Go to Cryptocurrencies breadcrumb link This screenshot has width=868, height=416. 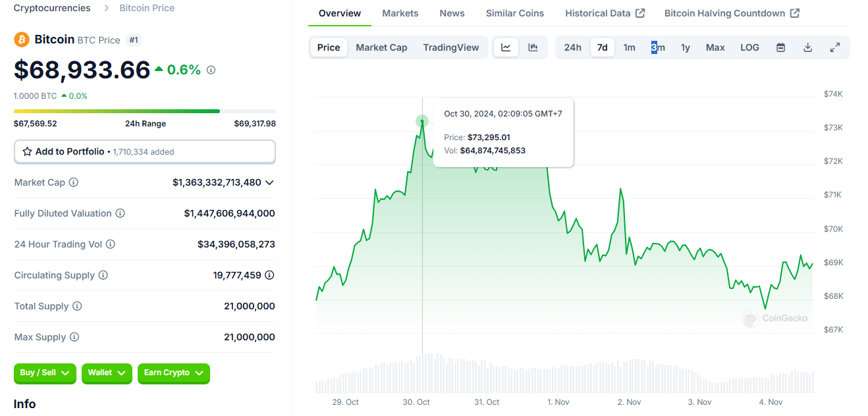[x=52, y=9]
